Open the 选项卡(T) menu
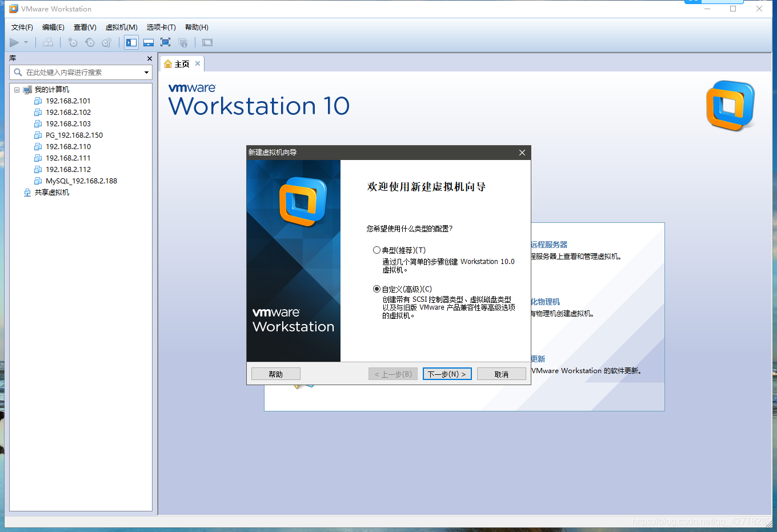This screenshot has height=532, width=777. (161, 27)
